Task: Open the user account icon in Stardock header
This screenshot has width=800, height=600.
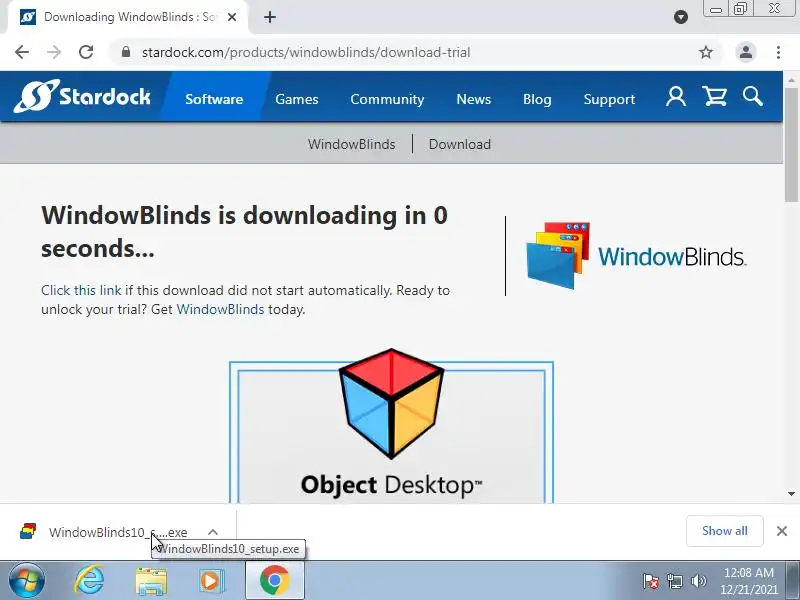Action: tap(676, 96)
